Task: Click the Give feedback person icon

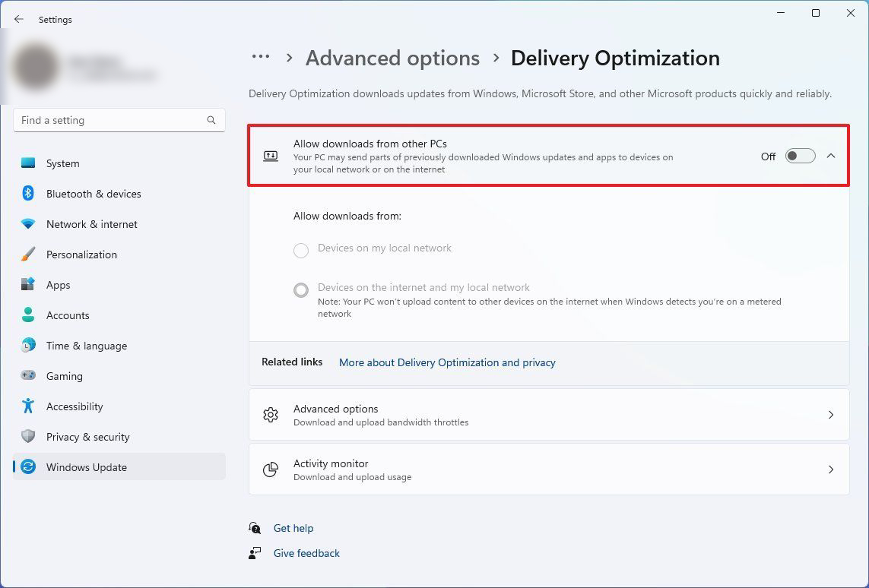Action: click(x=255, y=552)
